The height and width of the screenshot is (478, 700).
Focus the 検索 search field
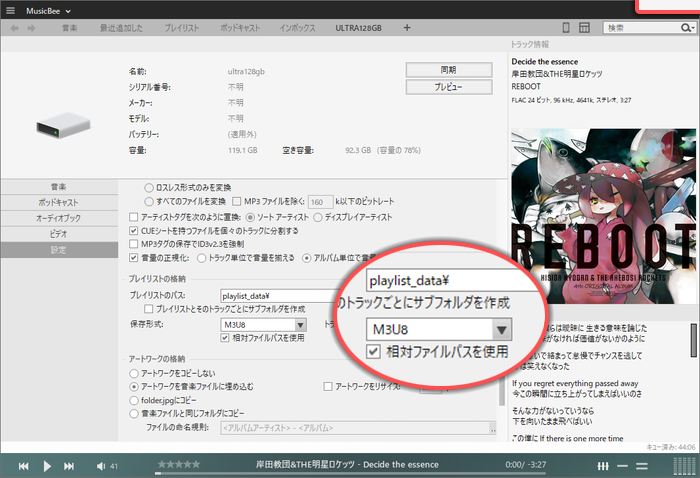(642, 28)
